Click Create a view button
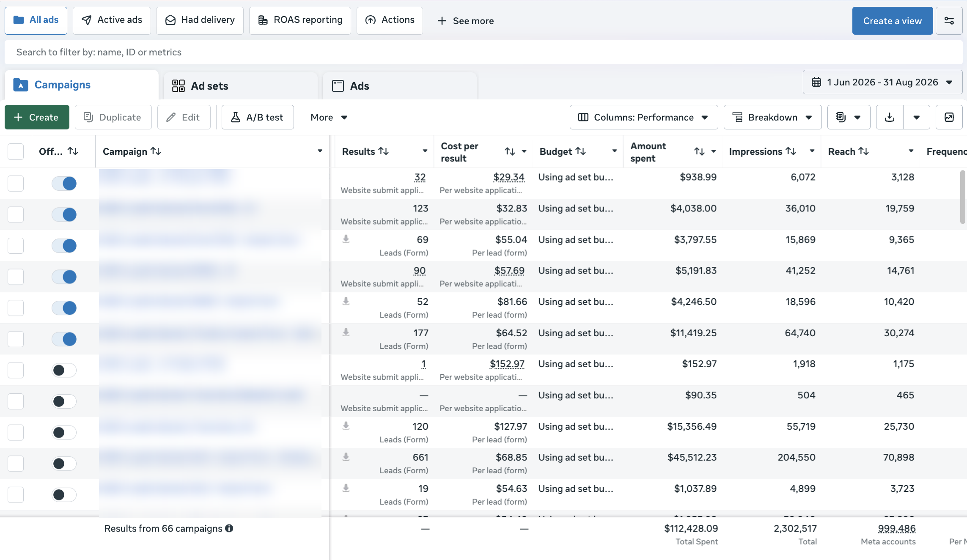 [892, 21]
